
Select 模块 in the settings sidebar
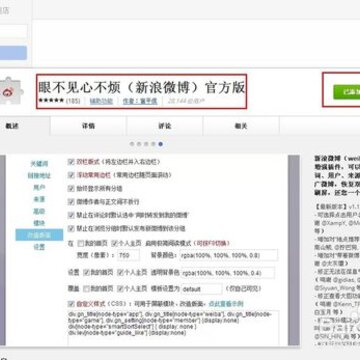click(x=39, y=223)
